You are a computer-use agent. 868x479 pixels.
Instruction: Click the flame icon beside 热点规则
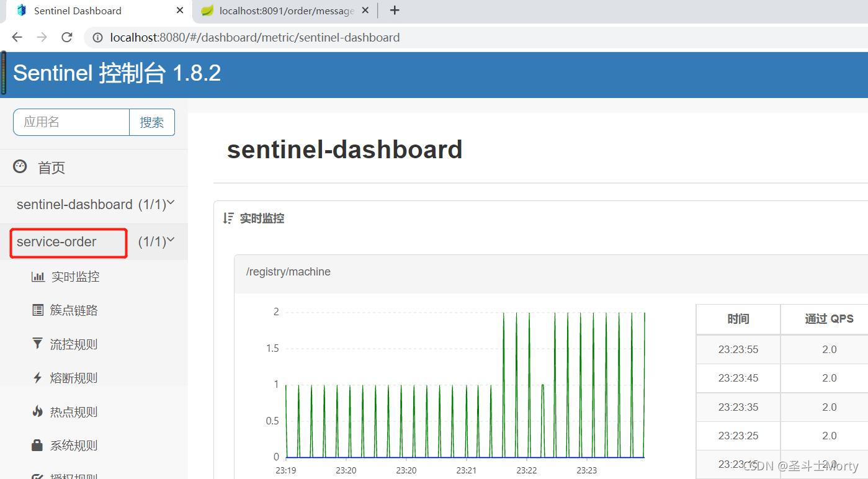[x=38, y=411]
